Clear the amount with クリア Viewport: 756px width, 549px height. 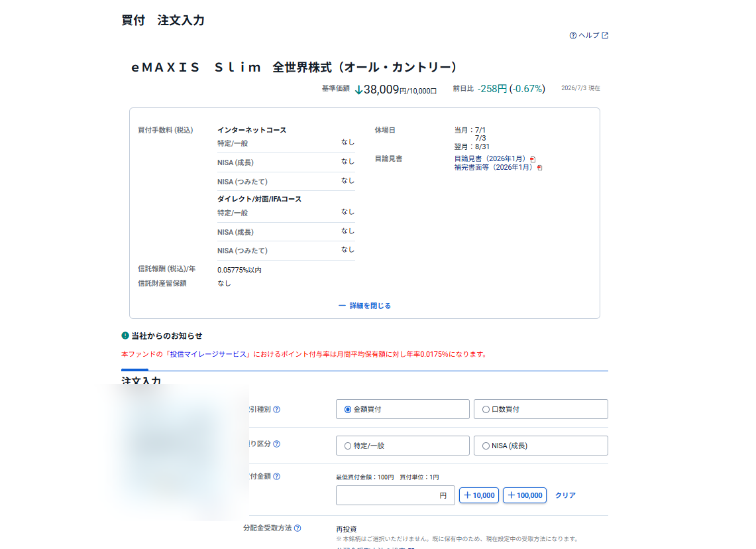(565, 495)
